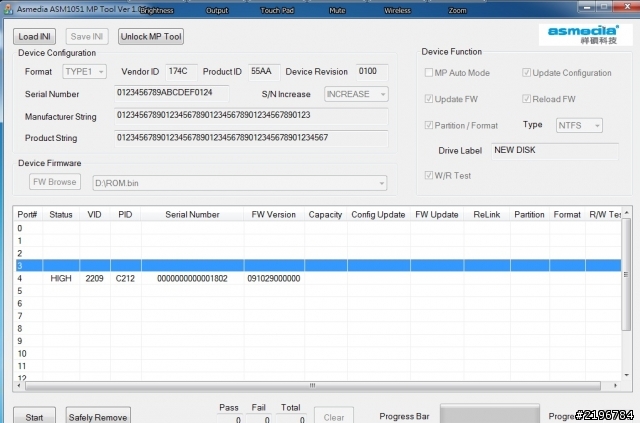The image size is (640, 423).
Task: Click the Product ID field 55AA
Action: [x=264, y=72]
